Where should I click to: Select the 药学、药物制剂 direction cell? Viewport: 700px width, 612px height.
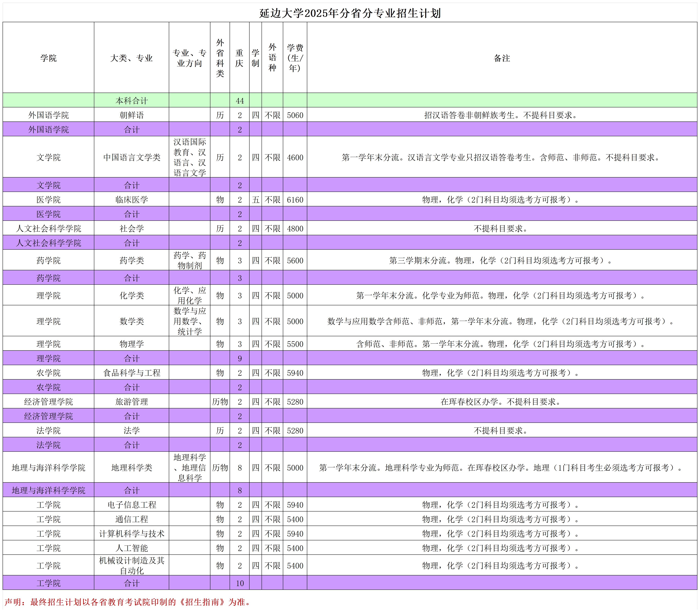(x=189, y=260)
